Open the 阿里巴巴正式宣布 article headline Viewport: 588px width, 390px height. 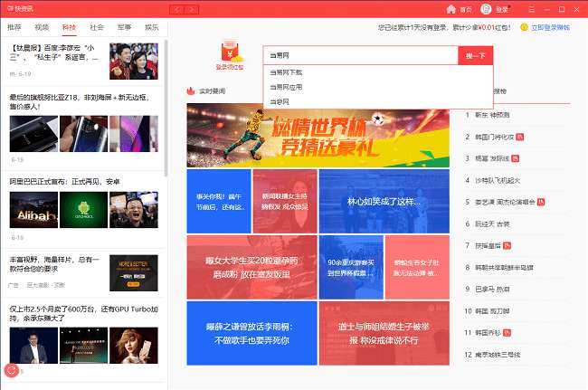coord(64,182)
